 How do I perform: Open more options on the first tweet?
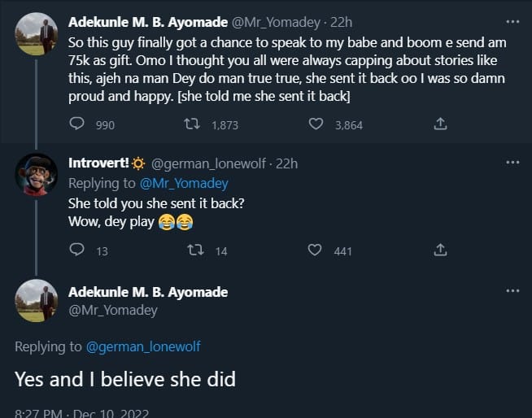[512, 21]
